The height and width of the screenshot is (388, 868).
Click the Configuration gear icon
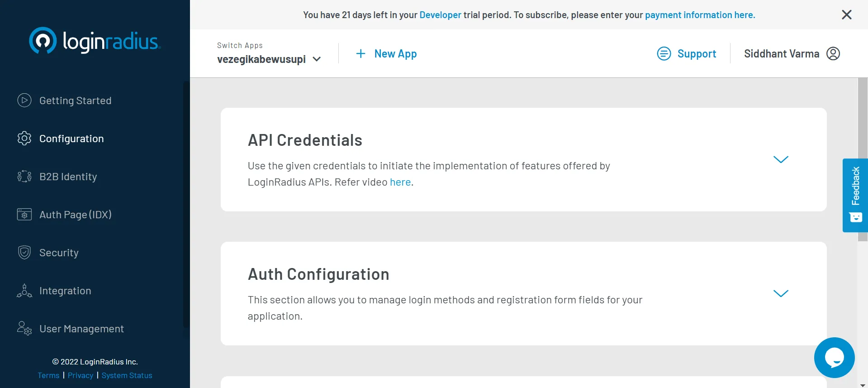click(24, 138)
